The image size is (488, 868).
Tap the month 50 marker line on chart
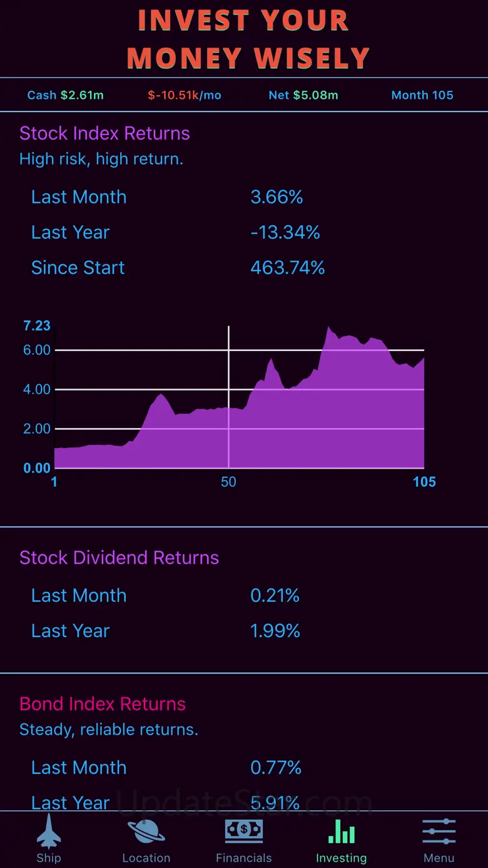(x=229, y=401)
